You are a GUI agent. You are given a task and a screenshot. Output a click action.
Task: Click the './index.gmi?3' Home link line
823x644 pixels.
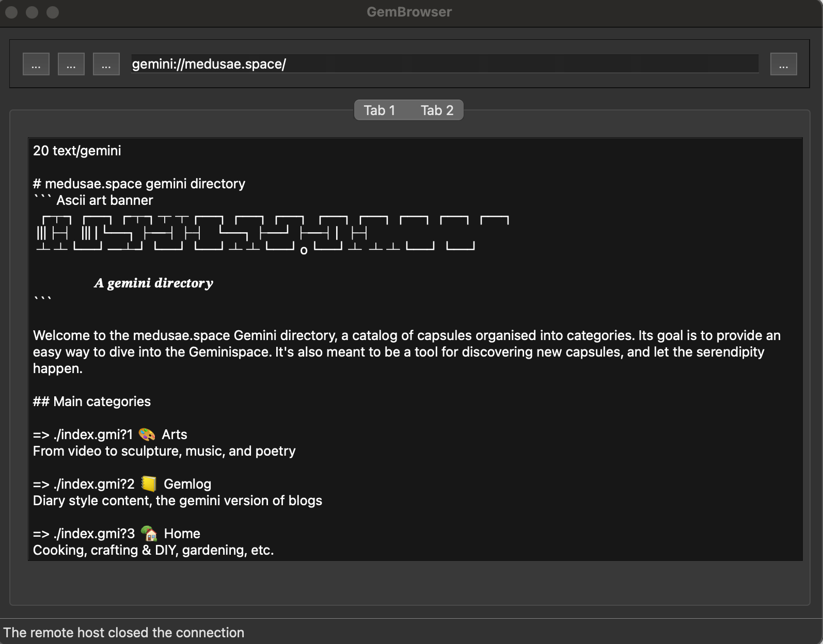pos(117,534)
